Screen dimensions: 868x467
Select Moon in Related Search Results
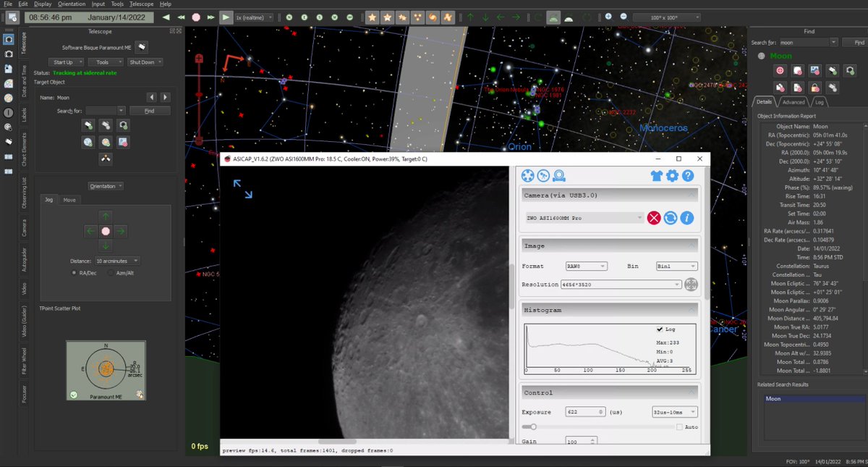point(814,399)
